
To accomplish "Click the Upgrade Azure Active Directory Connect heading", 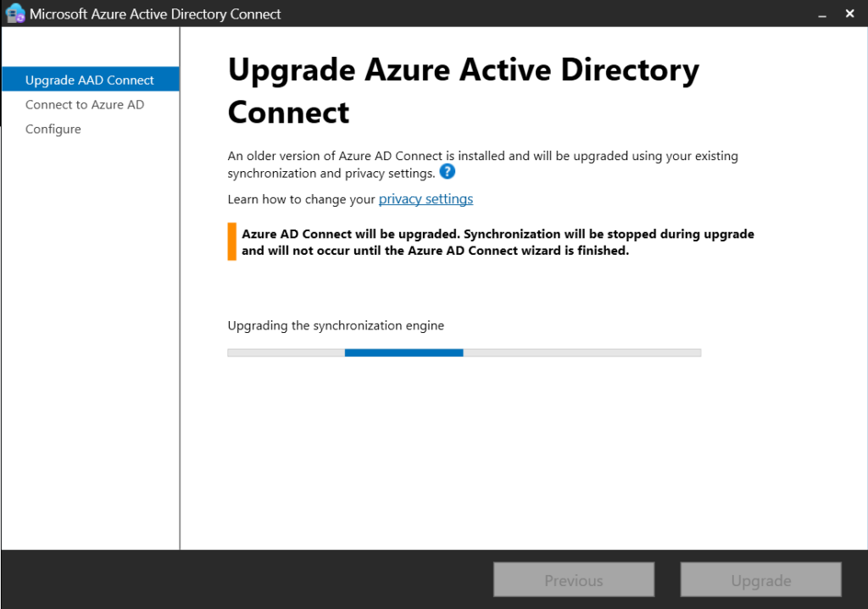I will [462, 91].
